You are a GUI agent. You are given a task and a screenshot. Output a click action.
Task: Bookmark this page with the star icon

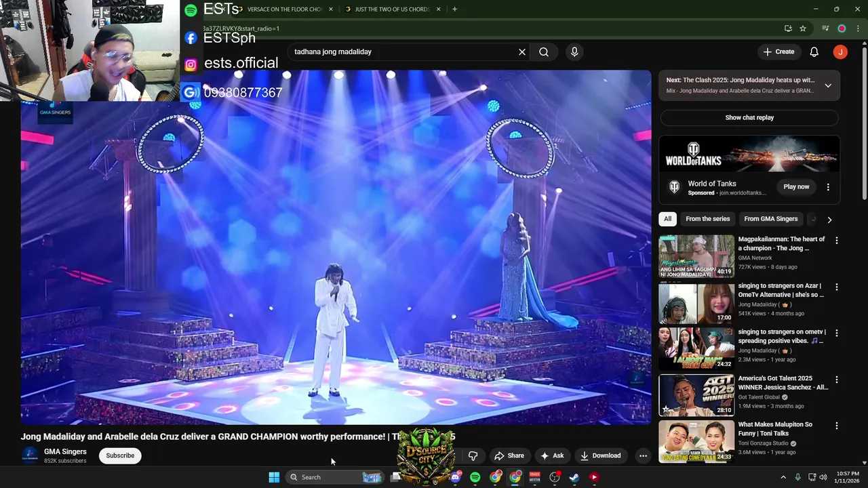(803, 28)
